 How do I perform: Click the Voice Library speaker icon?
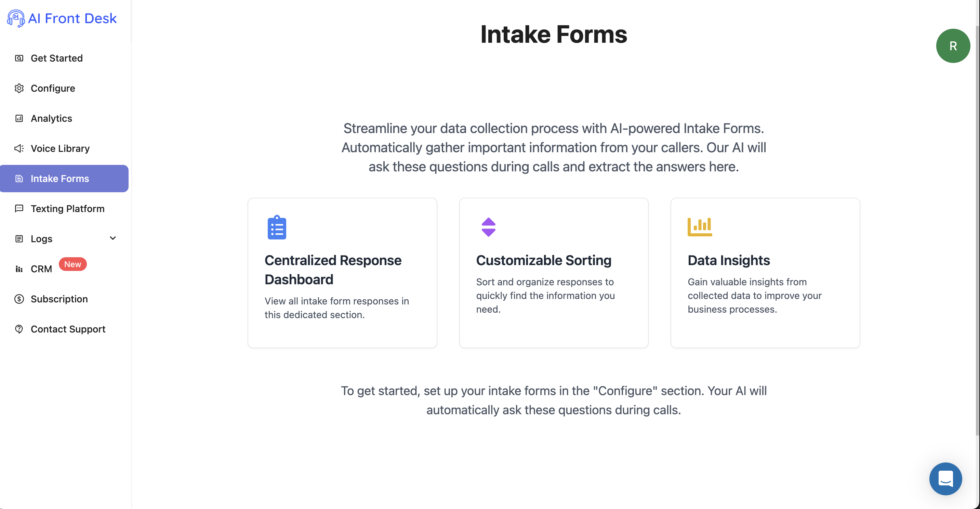pyautogui.click(x=19, y=148)
